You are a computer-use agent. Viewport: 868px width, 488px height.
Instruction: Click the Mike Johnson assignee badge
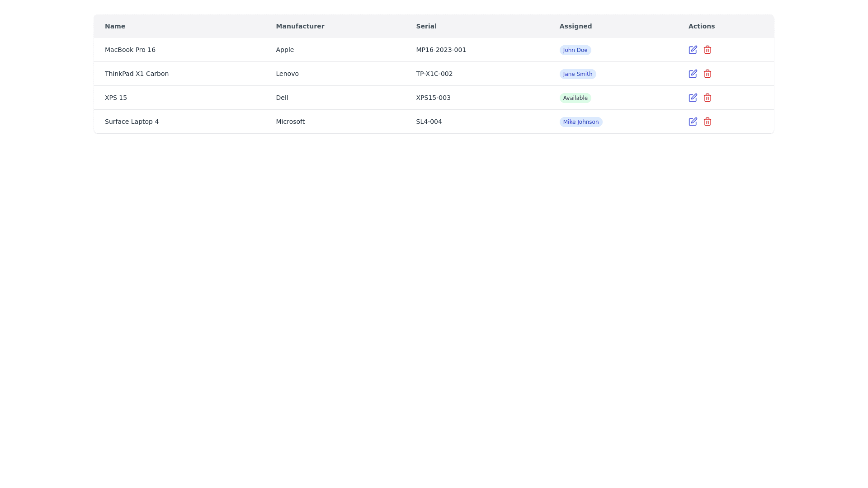[x=580, y=122]
